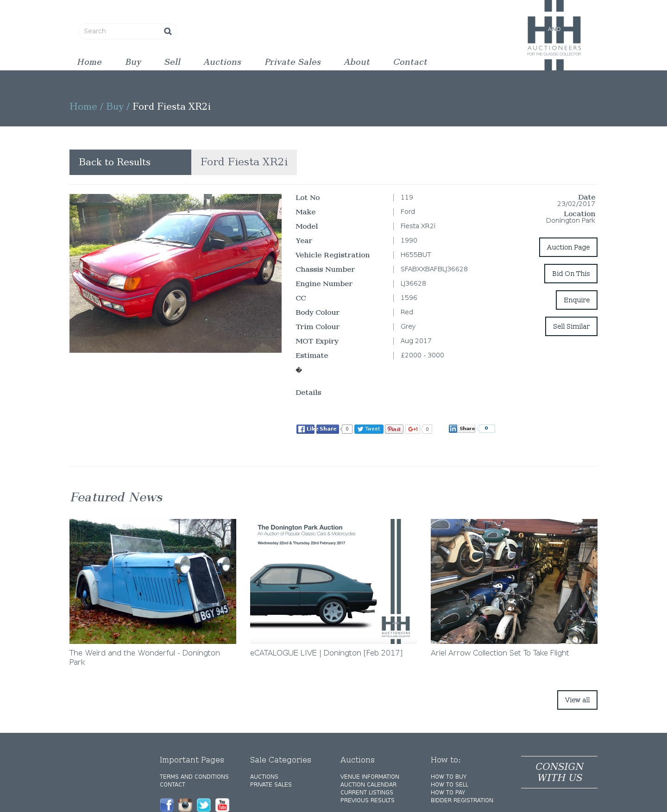667x812 pixels.
Task: Open the Twitter footer icon
Action: (x=204, y=805)
